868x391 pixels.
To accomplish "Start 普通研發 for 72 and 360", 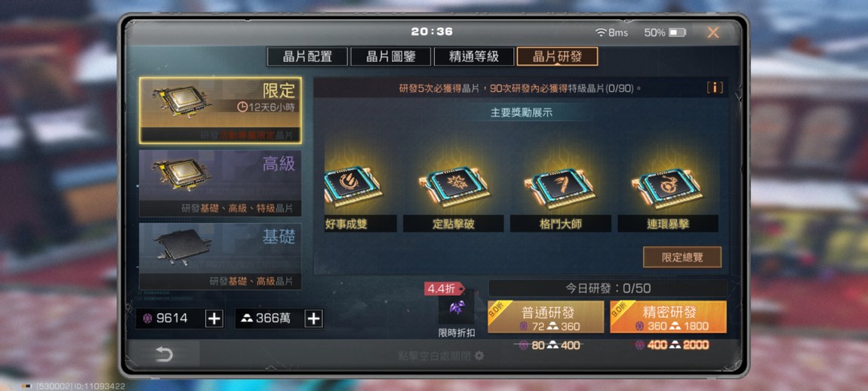I will (x=546, y=317).
